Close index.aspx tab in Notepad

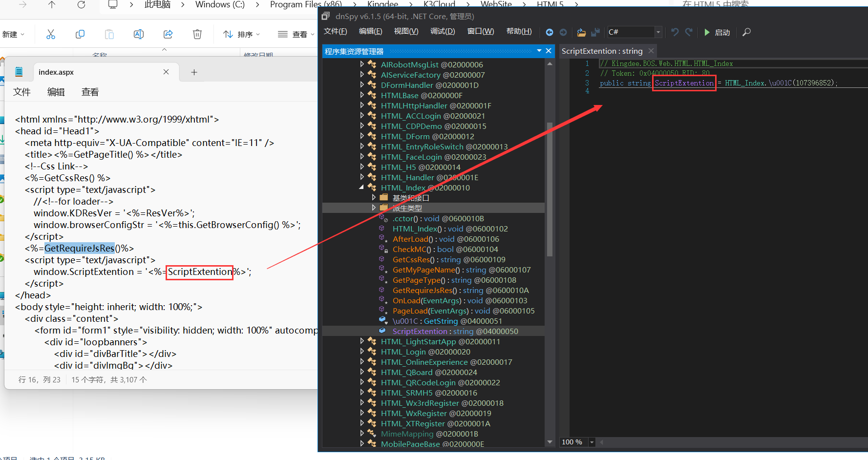click(166, 72)
